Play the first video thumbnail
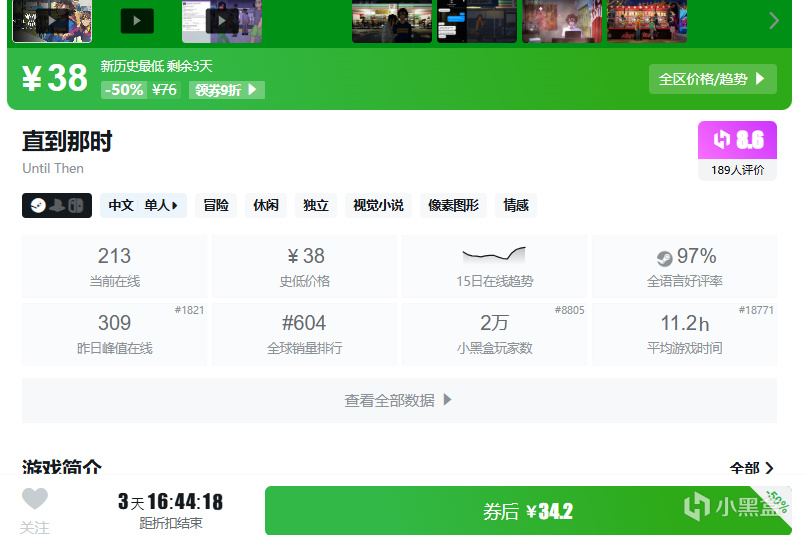This screenshot has height=535, width=805. click(x=52, y=21)
